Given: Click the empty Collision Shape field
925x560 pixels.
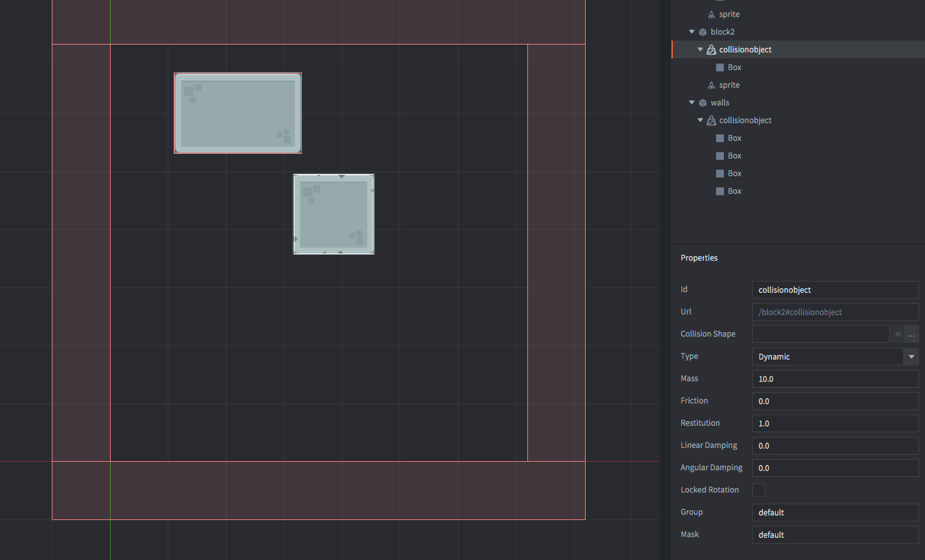Looking at the screenshot, I should 821,334.
